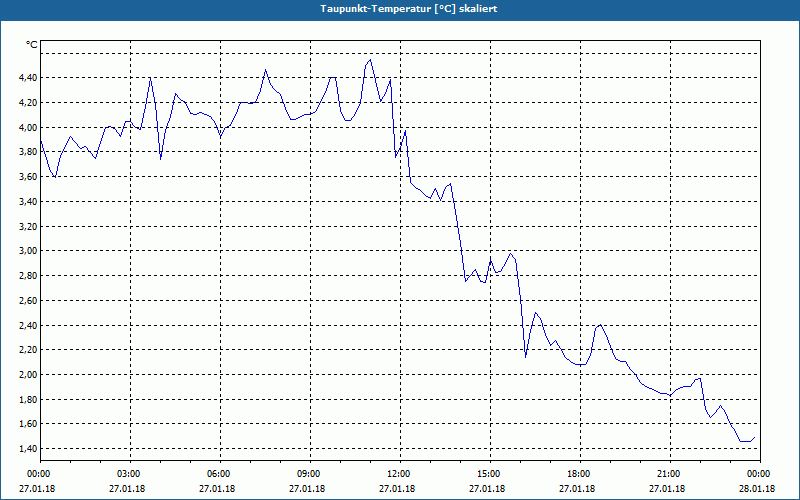
Task: Click the '27.01.18' date below 03:00
Action: point(127,489)
